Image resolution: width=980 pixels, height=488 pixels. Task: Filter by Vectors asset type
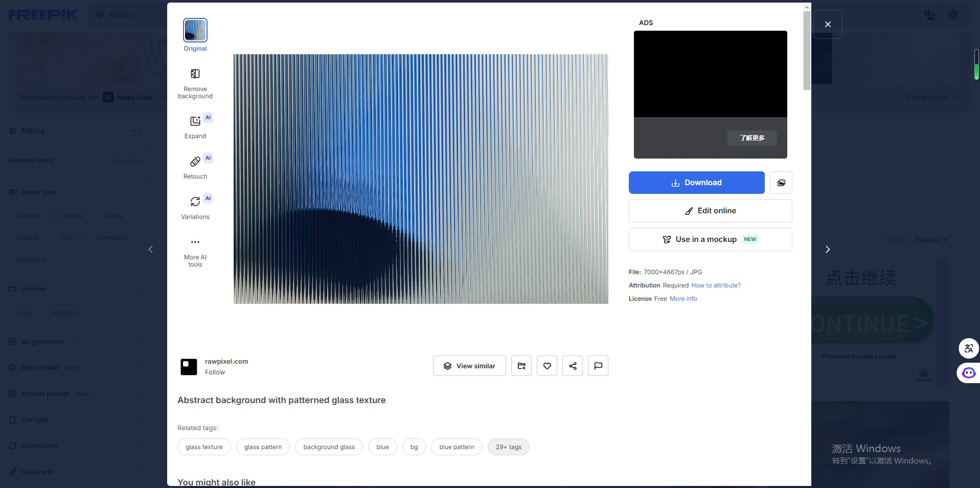(x=29, y=216)
